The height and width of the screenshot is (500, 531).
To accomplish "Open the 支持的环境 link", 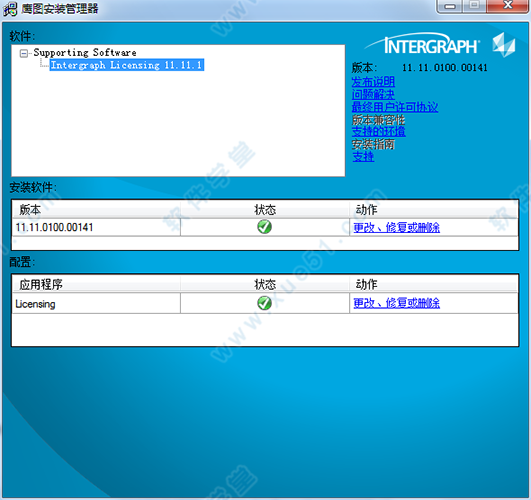I will point(378,131).
